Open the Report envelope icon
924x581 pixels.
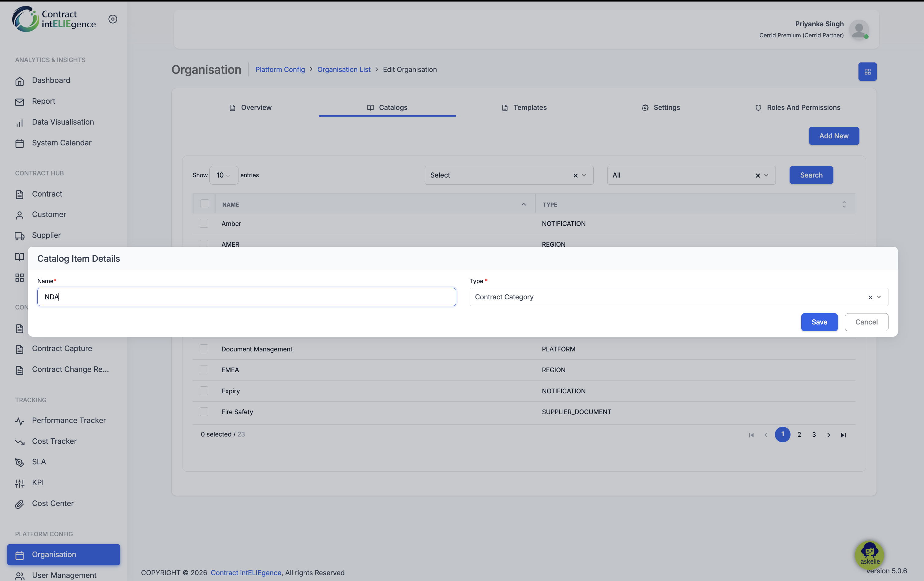pos(20,102)
